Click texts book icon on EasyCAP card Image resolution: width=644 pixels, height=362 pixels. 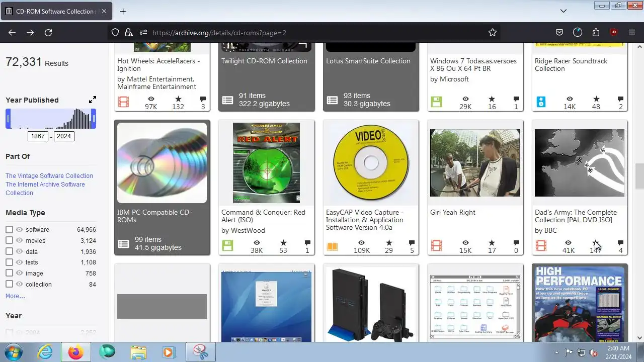(x=332, y=246)
